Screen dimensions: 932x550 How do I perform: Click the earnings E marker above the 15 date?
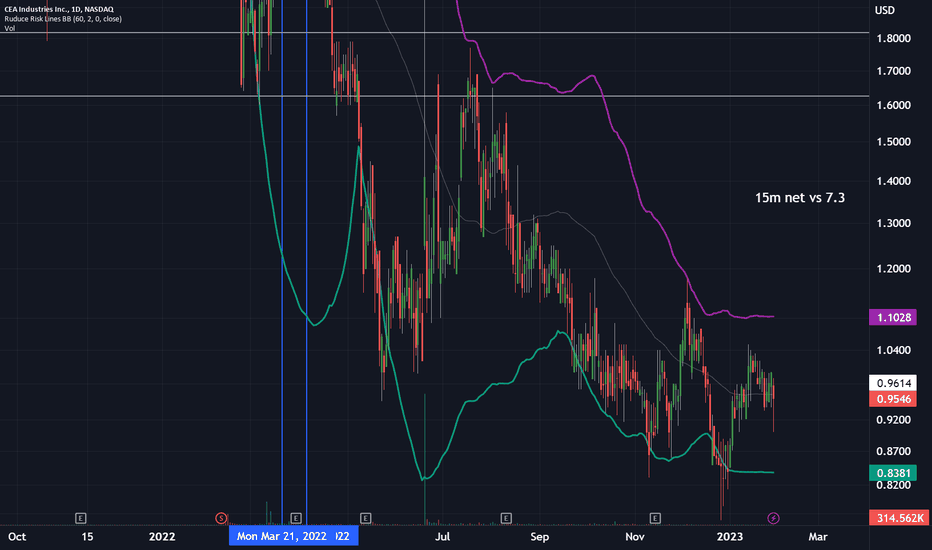pos(81,518)
